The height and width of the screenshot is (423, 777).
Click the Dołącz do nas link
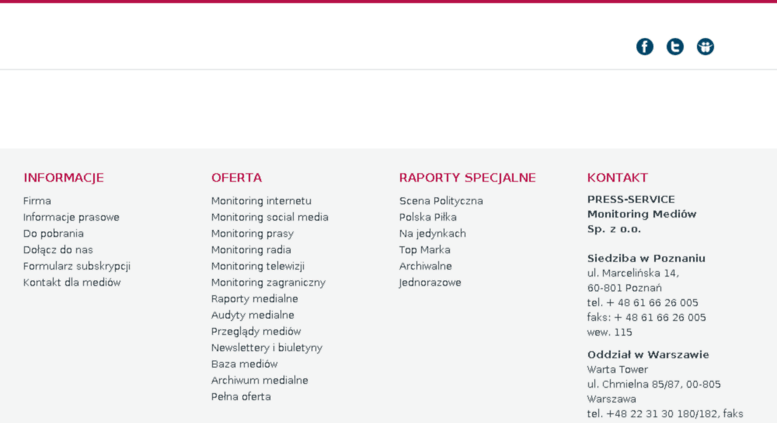click(58, 250)
